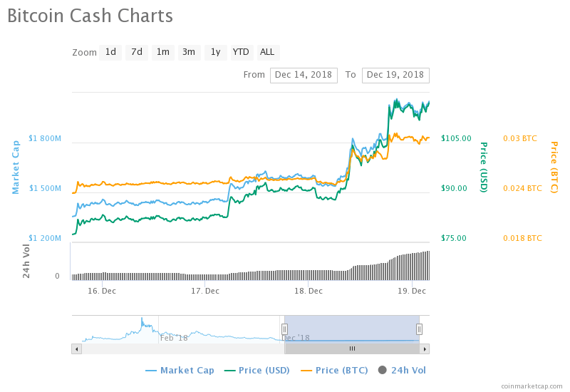The width and height of the screenshot is (570, 392).
Task: Set zoom to 7d
Action: 137,52
